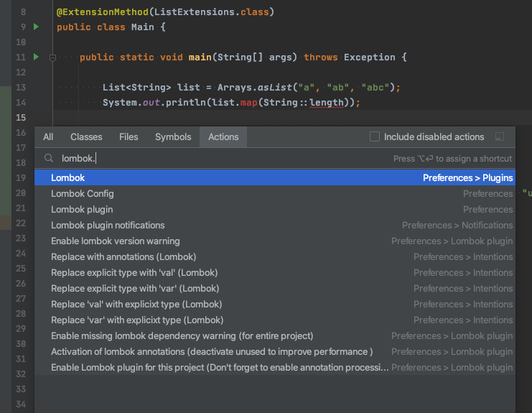This screenshot has height=413, width=532.
Task: Click the ExtensionMethod annotation in code
Action: 103,12
